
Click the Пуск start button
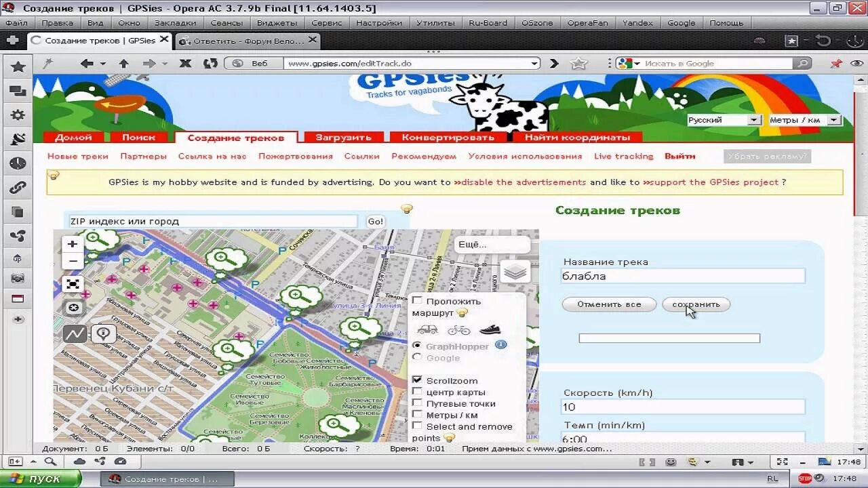coord(41,479)
